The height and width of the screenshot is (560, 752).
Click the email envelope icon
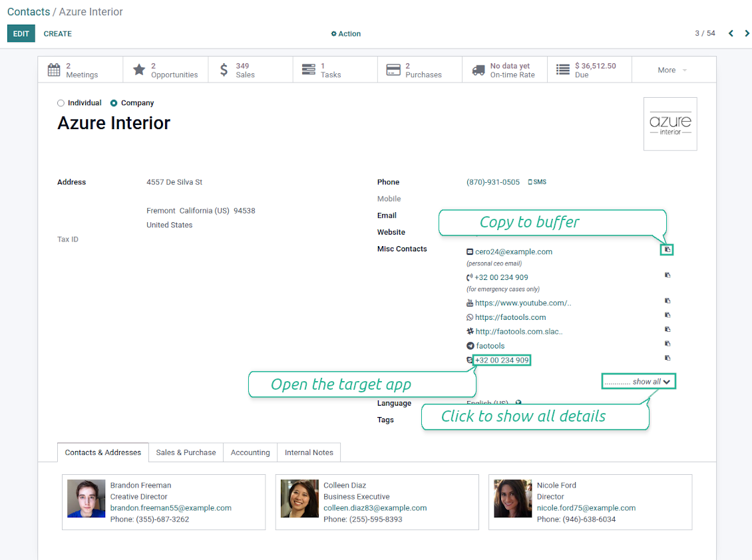[x=470, y=251]
